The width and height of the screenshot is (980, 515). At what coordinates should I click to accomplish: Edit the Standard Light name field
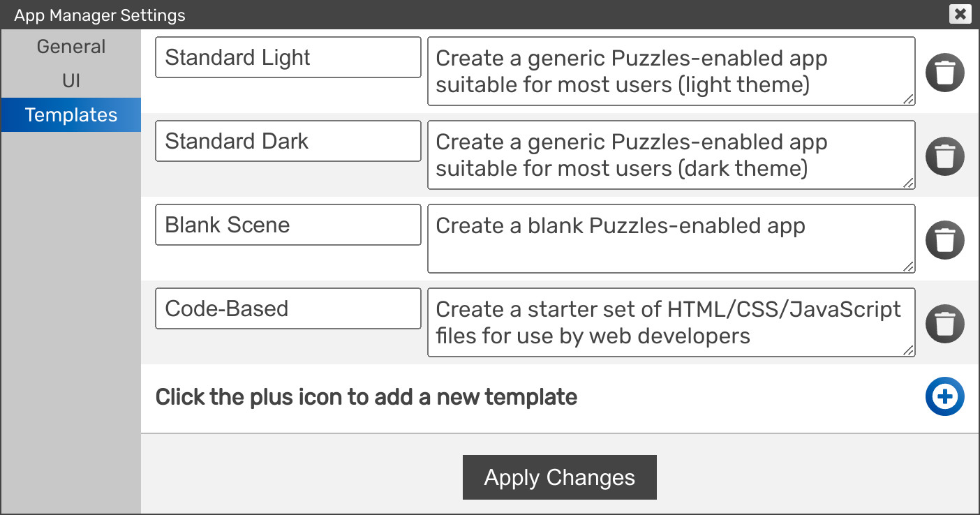pyautogui.click(x=288, y=57)
